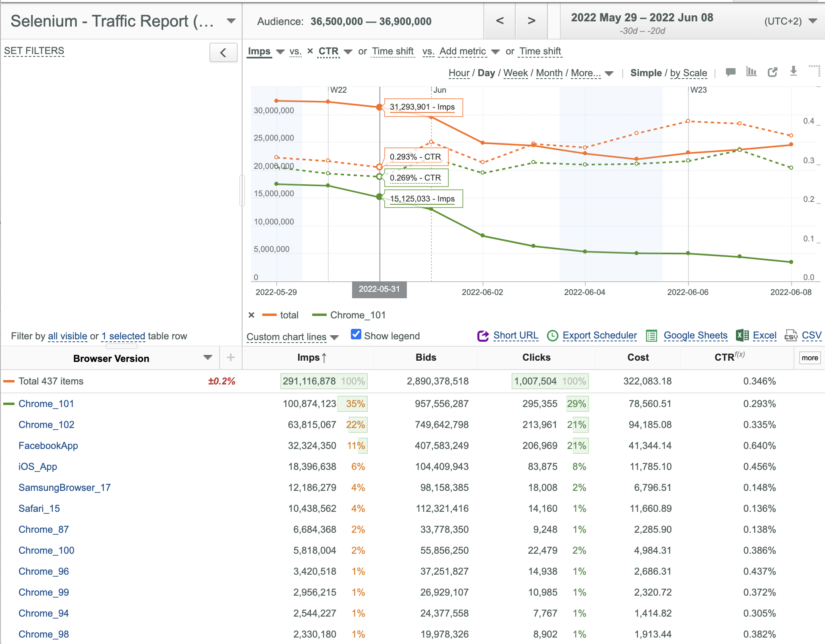
Task: Click the download chart icon
Action: point(793,71)
